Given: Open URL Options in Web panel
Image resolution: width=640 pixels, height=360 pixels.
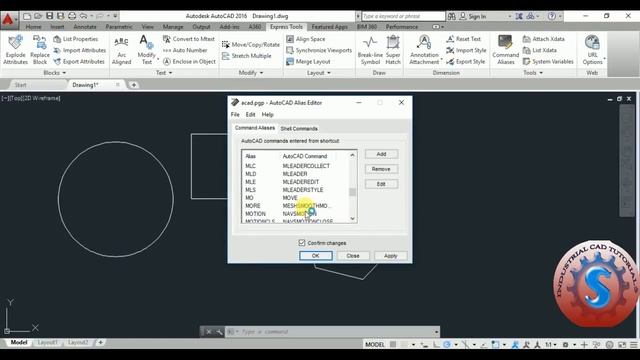Looking at the screenshot, I should click(x=592, y=50).
